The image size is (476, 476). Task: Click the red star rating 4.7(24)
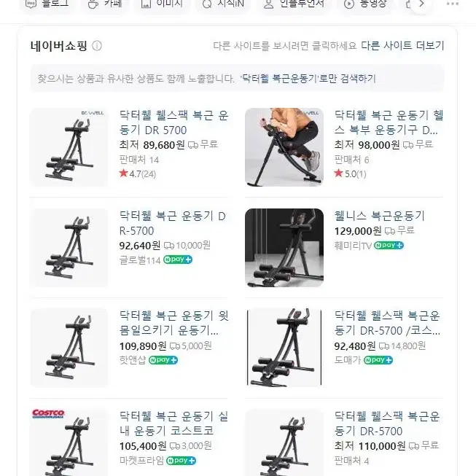click(x=138, y=174)
